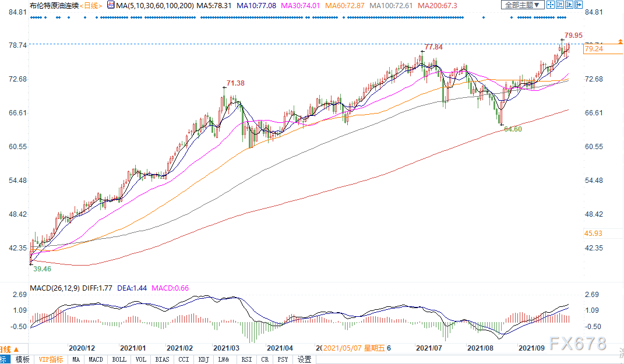
Task: Select the VOL indicator tab
Action: [141, 359]
